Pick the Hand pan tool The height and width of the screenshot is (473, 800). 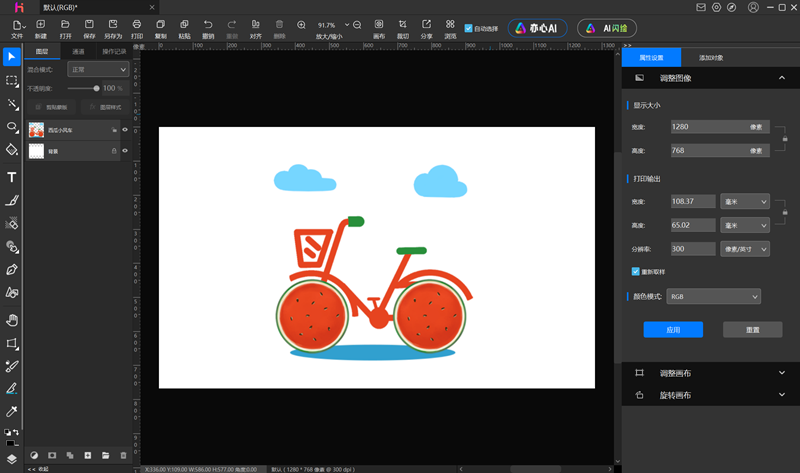12,320
